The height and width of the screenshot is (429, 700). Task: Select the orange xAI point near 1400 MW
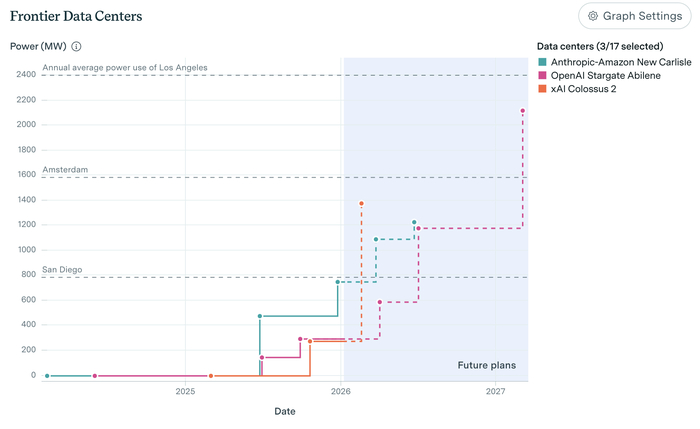point(361,203)
